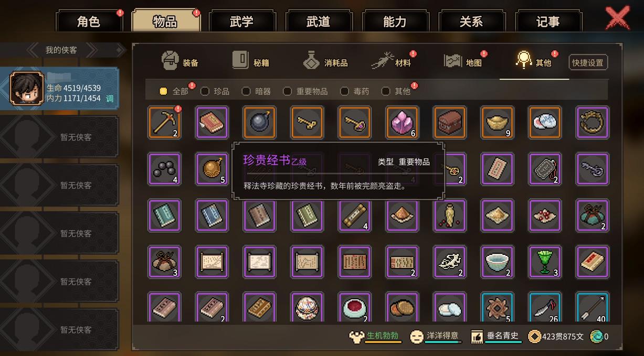
Task: Select the pink crystal item
Action: [x=402, y=122]
